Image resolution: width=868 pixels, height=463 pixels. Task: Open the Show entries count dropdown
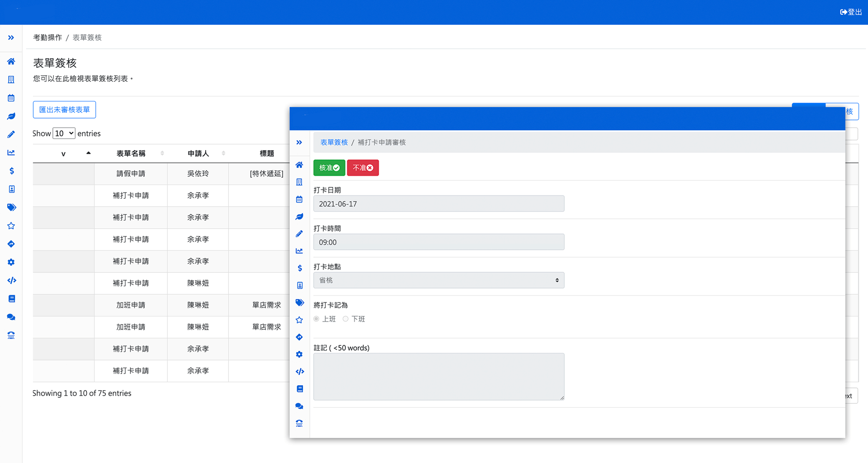coord(64,133)
